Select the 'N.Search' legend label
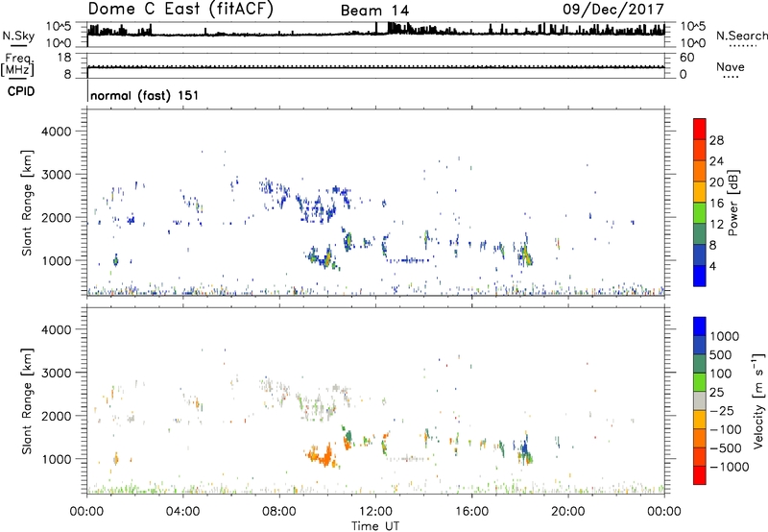 click(x=742, y=36)
